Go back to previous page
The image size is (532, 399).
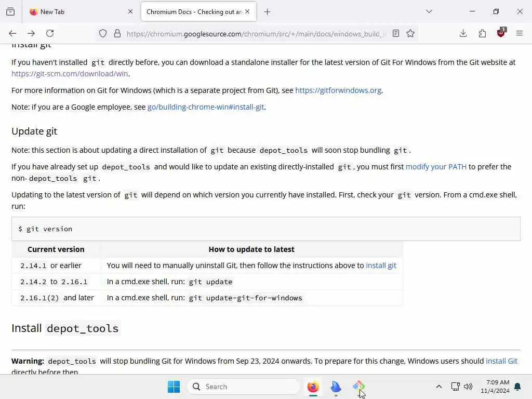tap(12, 33)
